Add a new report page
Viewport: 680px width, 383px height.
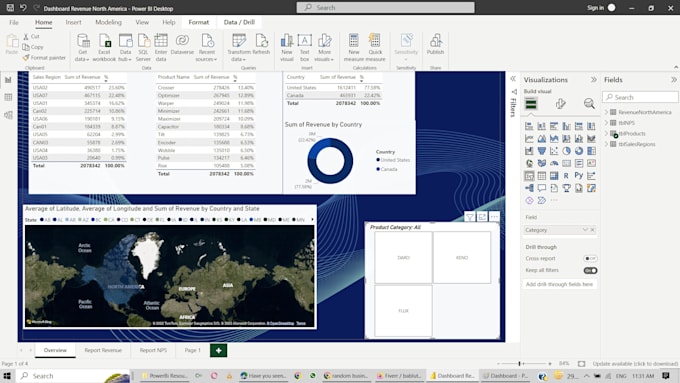[219, 350]
